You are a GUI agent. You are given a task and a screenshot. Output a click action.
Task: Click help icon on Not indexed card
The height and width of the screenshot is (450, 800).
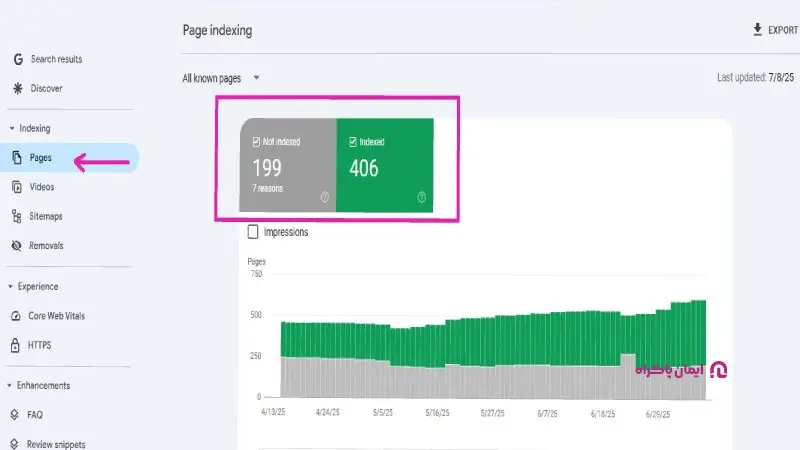[324, 197]
